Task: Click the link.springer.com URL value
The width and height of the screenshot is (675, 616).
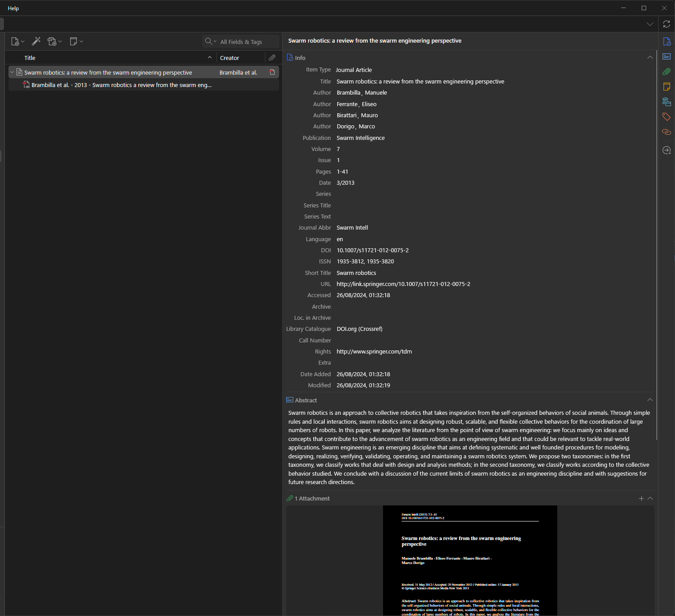Action: [403, 284]
